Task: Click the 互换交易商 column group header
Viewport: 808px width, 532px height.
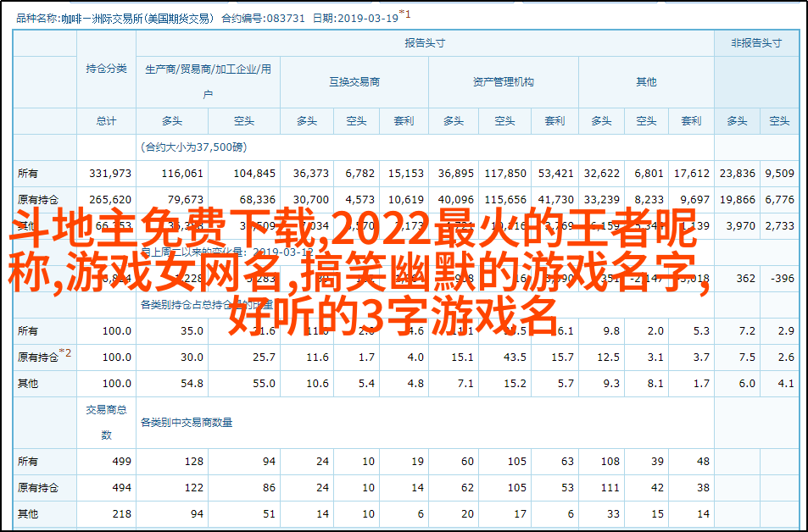Action: pos(354,82)
